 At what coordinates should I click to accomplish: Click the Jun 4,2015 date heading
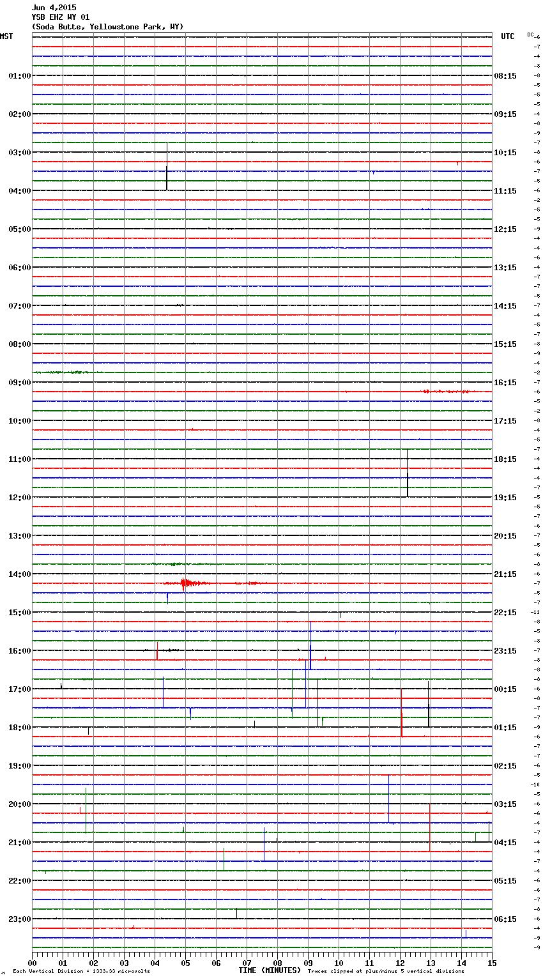click(54, 8)
